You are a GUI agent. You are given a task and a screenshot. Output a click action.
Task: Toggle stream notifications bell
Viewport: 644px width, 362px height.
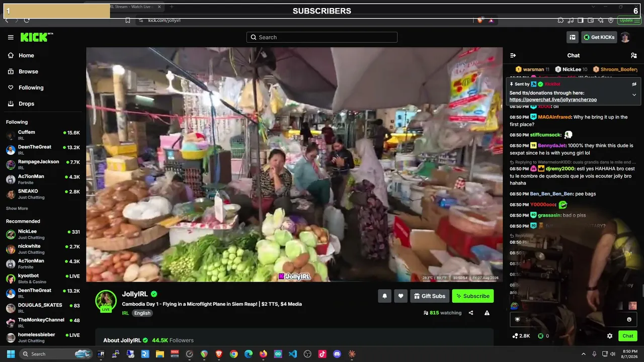coord(385,296)
